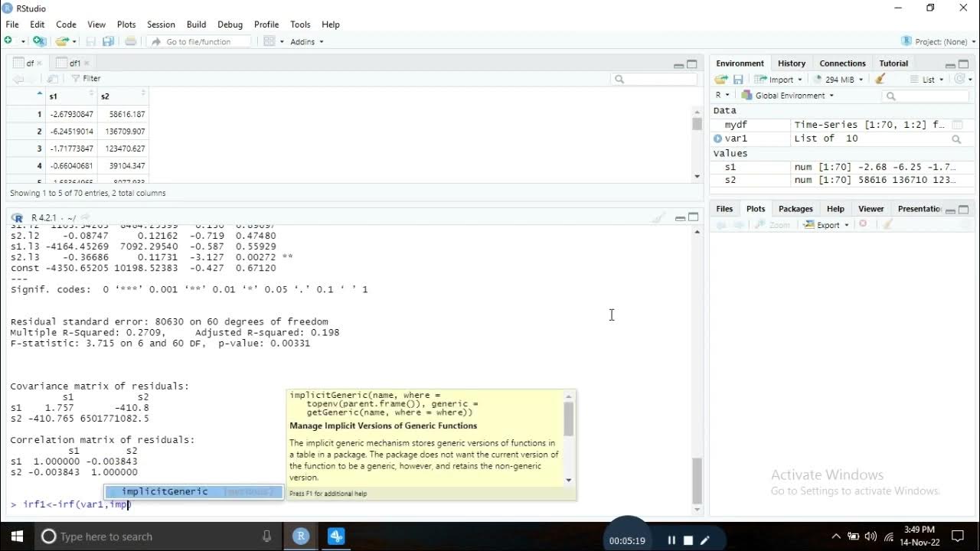Open the Export plots dropdown
Image resolution: width=980 pixels, height=551 pixels.
tap(827, 225)
